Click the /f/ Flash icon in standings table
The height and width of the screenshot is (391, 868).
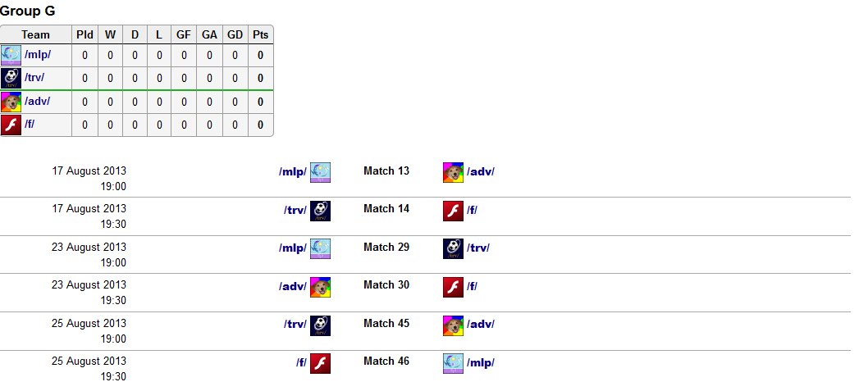click(x=11, y=125)
